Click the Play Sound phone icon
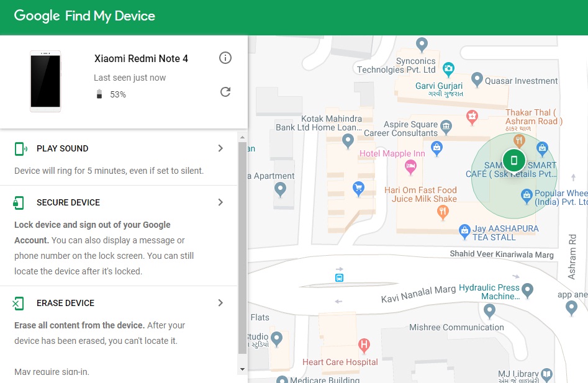 tap(20, 149)
